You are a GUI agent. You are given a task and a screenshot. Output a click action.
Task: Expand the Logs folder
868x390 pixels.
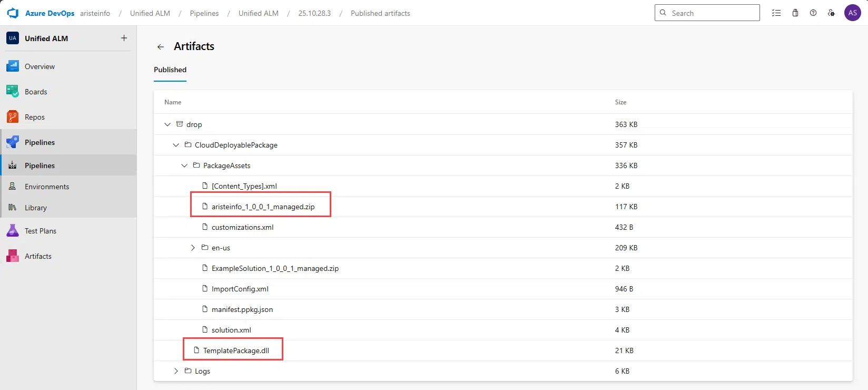click(176, 371)
